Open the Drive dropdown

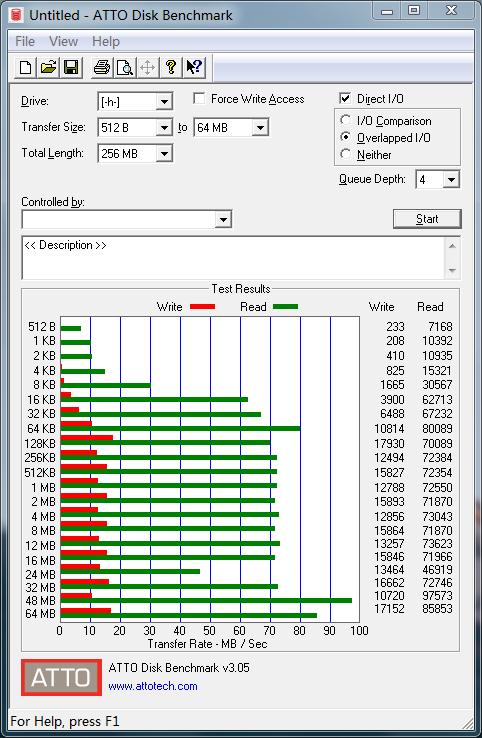(x=164, y=102)
